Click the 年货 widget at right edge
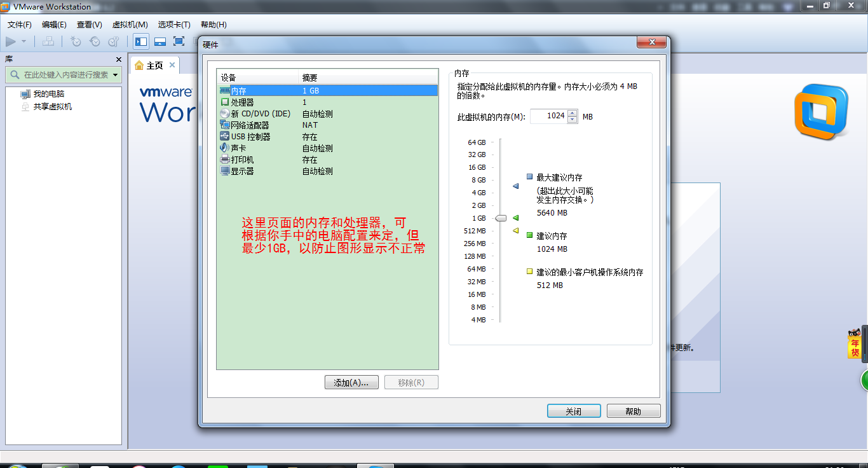868x468 pixels. tap(855, 344)
